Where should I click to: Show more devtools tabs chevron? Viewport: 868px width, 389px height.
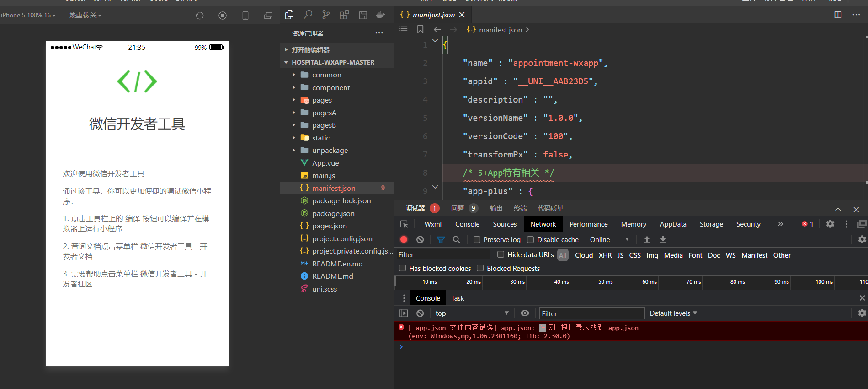(780, 224)
